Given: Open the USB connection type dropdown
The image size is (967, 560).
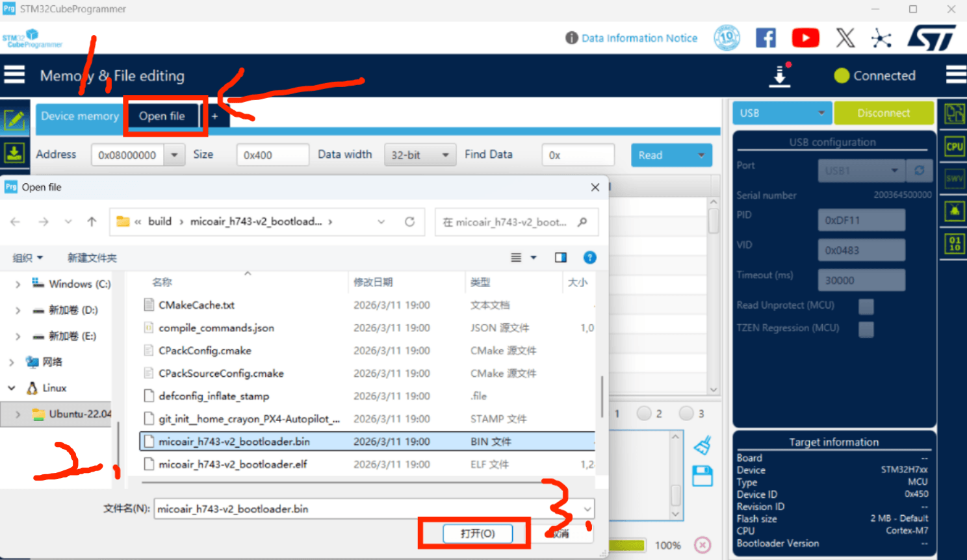Looking at the screenshot, I should pos(782,113).
